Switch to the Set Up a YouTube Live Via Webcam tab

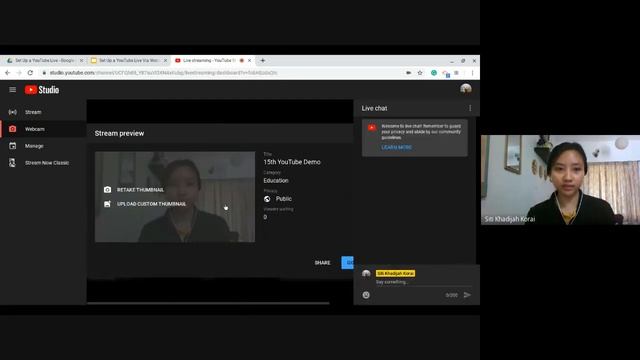(x=128, y=60)
